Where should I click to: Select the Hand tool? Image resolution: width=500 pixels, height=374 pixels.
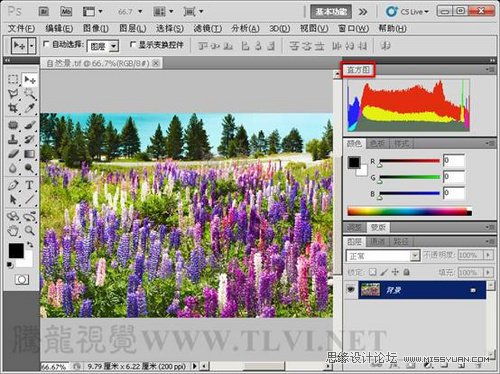click(13, 230)
